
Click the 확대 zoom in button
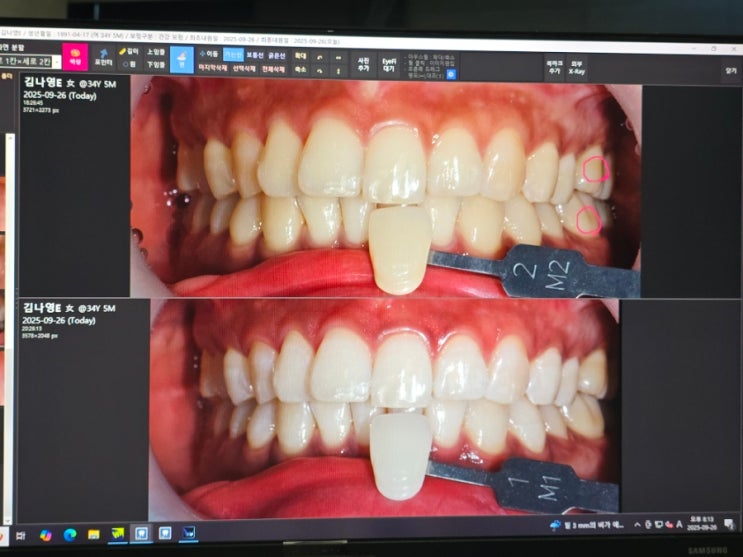pyautogui.click(x=300, y=56)
